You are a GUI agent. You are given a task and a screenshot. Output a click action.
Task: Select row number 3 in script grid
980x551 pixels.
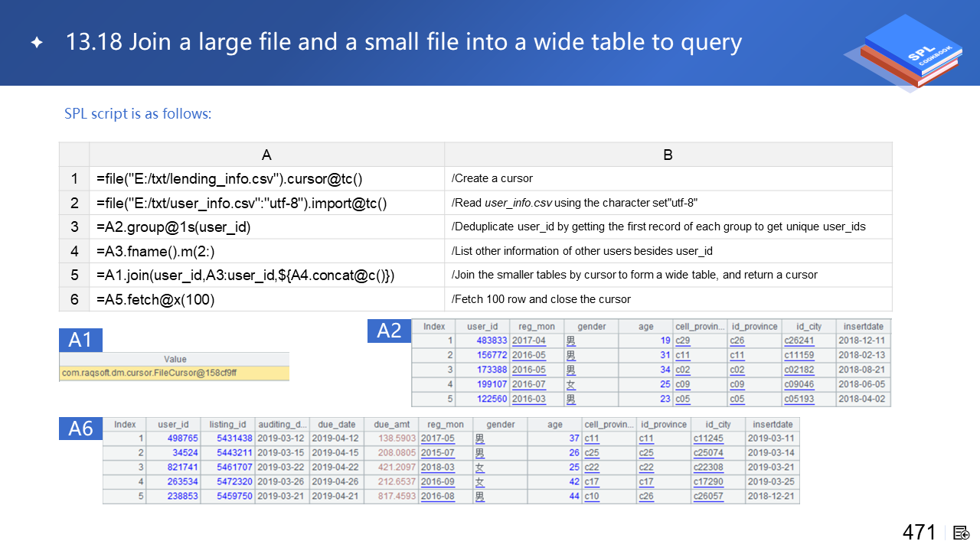[74, 227]
